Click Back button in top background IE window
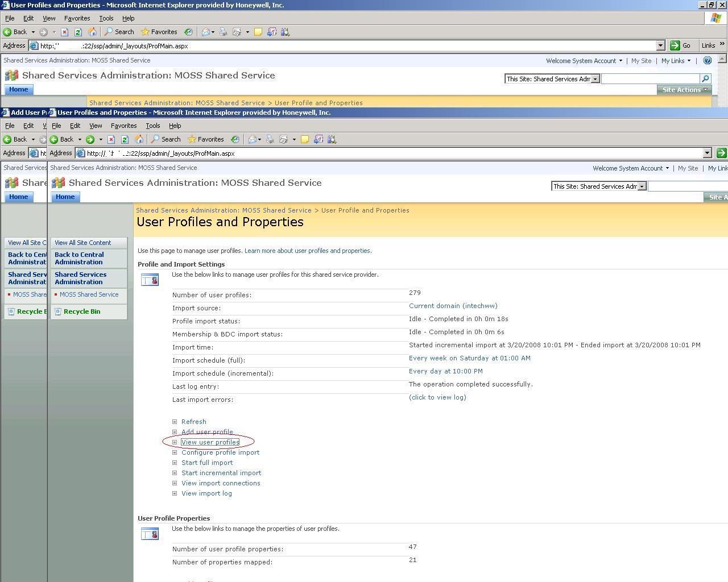 (15, 32)
